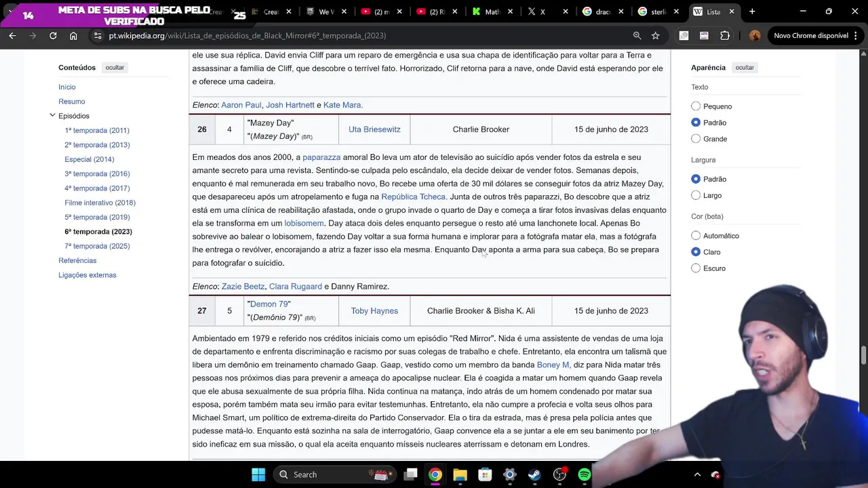Open OBS Studio from the taskbar
Viewport: 868px width, 488px height.
(x=559, y=474)
